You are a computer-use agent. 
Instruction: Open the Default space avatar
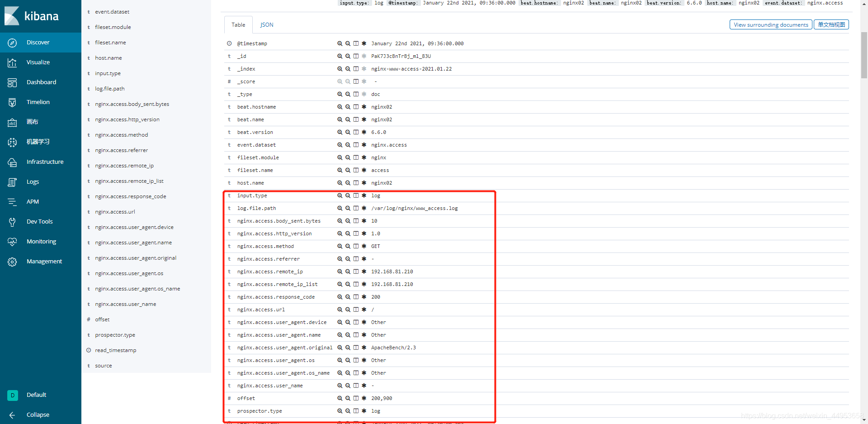pyautogui.click(x=13, y=395)
